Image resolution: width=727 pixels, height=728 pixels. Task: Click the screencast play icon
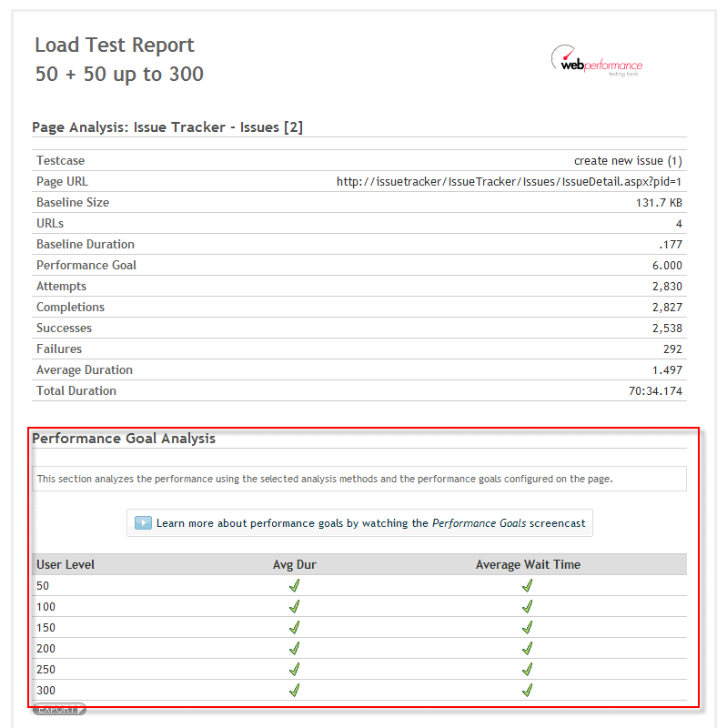[143, 523]
